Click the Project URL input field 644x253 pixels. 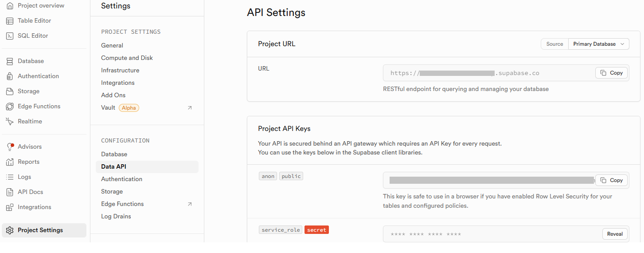[x=488, y=73]
